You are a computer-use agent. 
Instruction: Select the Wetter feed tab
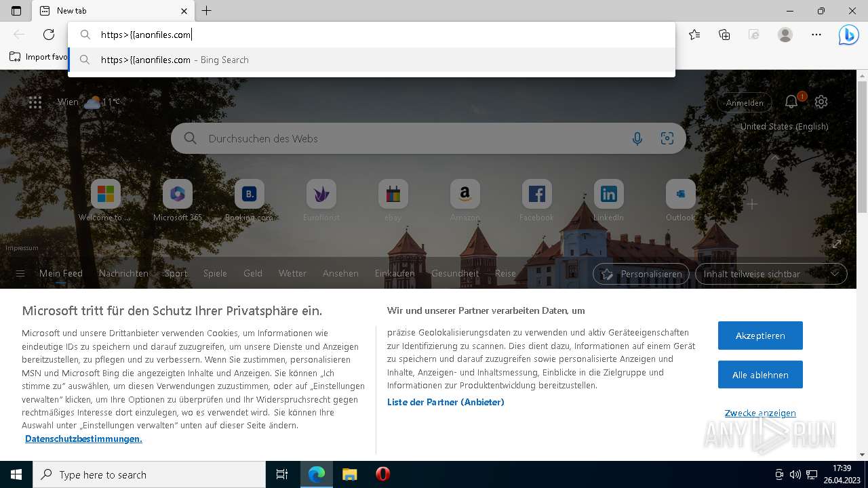pos(292,274)
